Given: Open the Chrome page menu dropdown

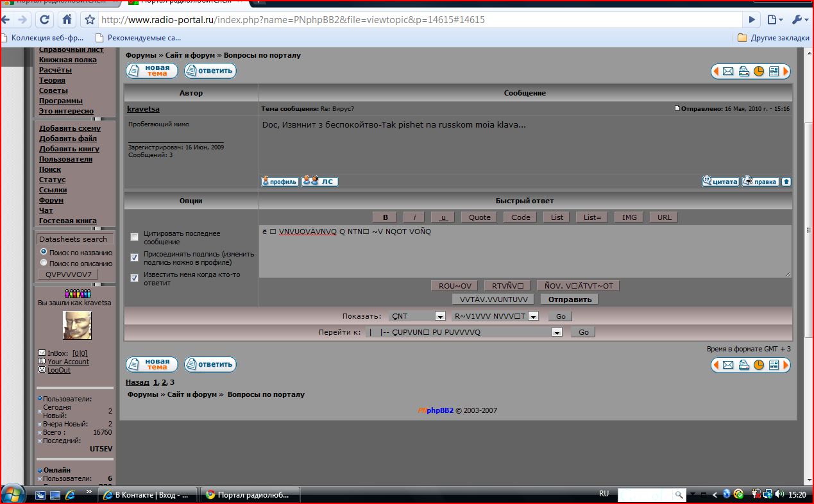Looking at the screenshot, I should [775, 20].
